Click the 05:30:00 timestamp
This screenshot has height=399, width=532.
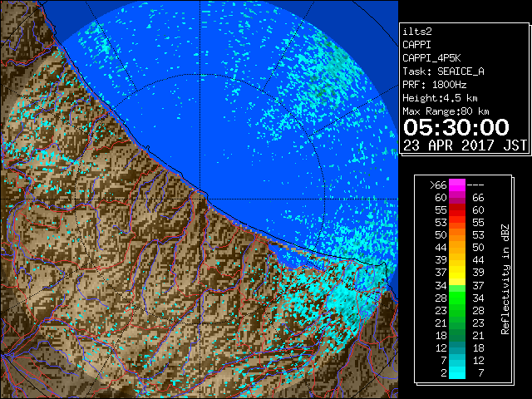(x=456, y=127)
